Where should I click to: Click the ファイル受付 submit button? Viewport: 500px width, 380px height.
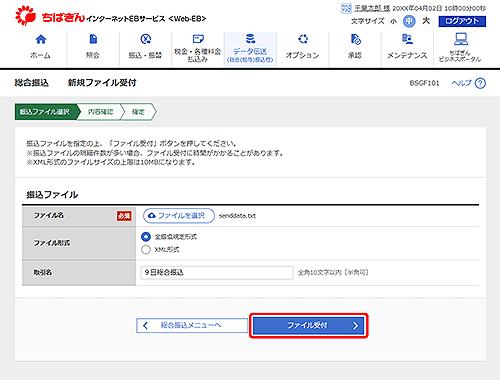click(309, 325)
